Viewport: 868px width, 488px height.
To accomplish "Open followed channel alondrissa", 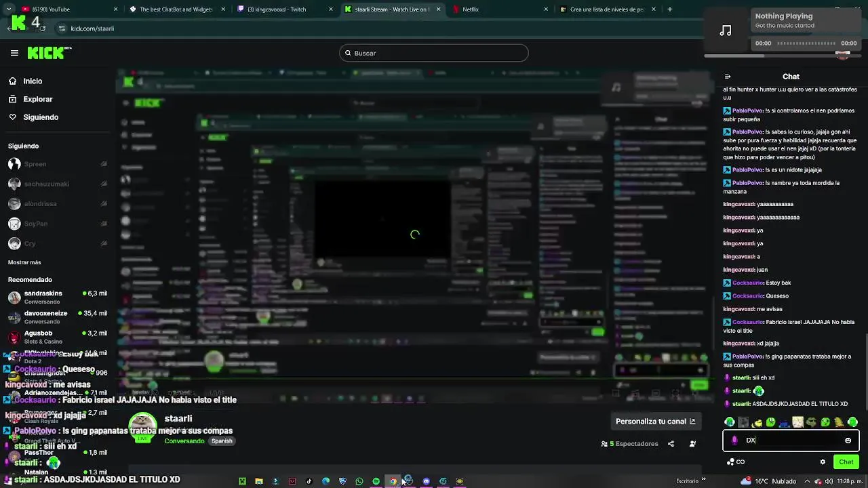I will pos(58,203).
